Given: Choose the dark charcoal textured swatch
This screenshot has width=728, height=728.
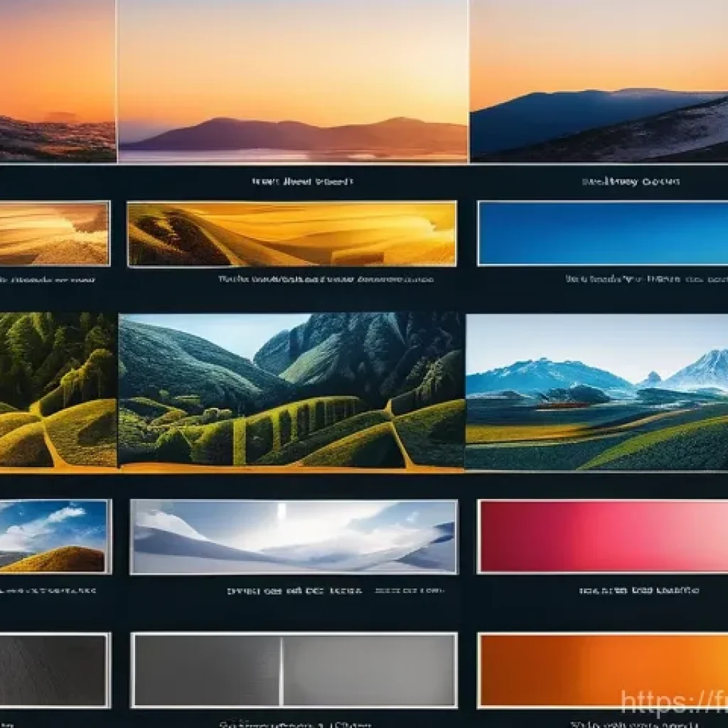Looking at the screenshot, I should coord(54,670).
